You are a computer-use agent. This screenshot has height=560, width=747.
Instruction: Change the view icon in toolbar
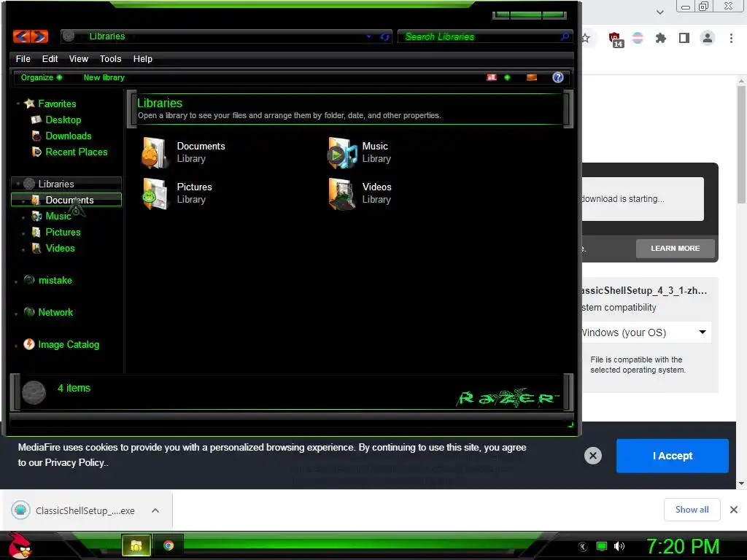(x=492, y=77)
